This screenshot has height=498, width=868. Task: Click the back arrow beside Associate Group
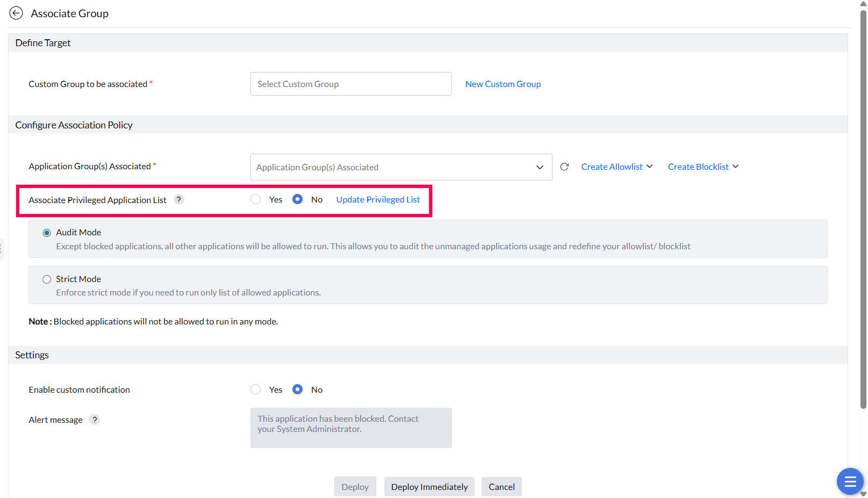[x=16, y=13]
